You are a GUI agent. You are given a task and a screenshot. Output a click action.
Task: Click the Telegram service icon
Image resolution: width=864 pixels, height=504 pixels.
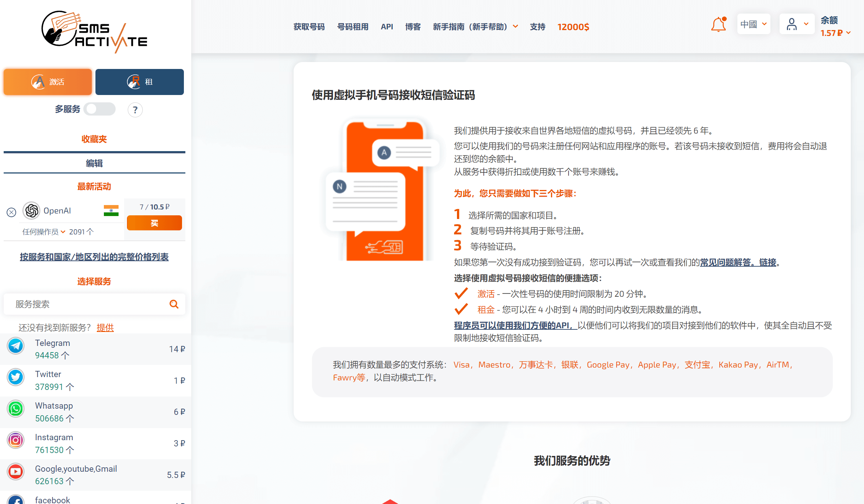(16, 346)
